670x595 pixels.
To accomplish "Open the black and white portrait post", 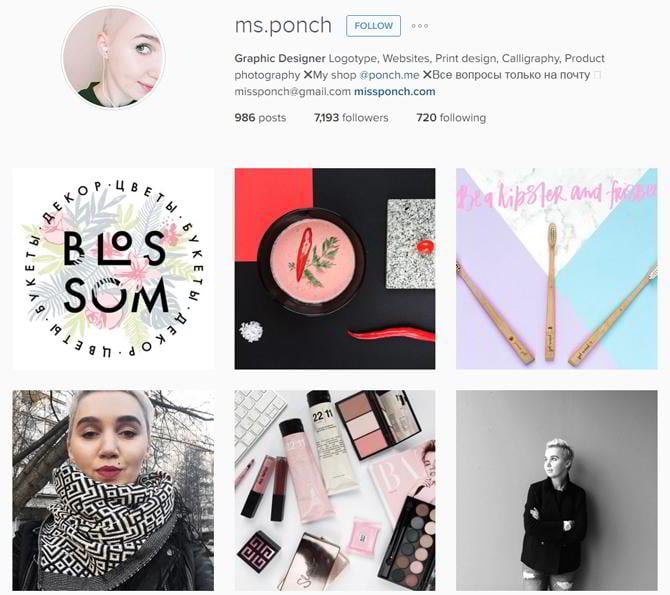I will [556, 490].
